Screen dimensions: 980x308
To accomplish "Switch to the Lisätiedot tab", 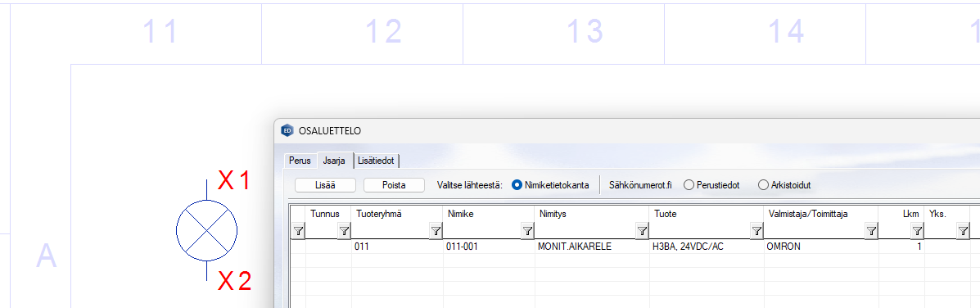I will (x=376, y=161).
